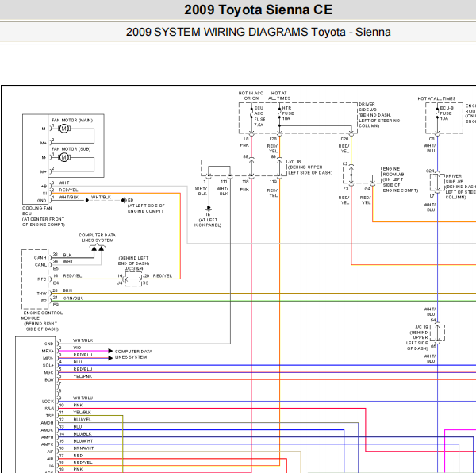Select the sub fan motor M symbol

[x=63, y=157]
